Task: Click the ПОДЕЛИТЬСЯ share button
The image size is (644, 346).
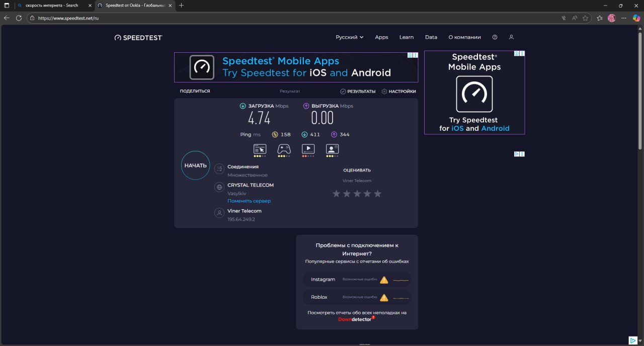Action: click(195, 91)
